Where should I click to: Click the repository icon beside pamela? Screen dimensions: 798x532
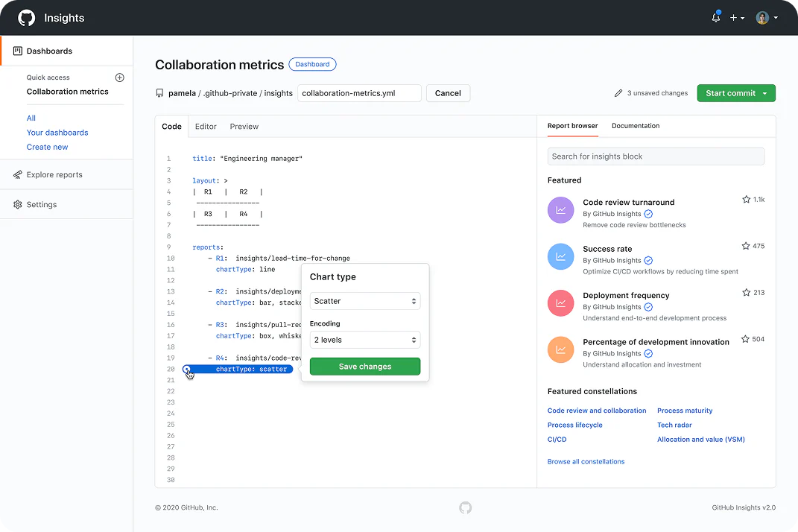(x=159, y=93)
